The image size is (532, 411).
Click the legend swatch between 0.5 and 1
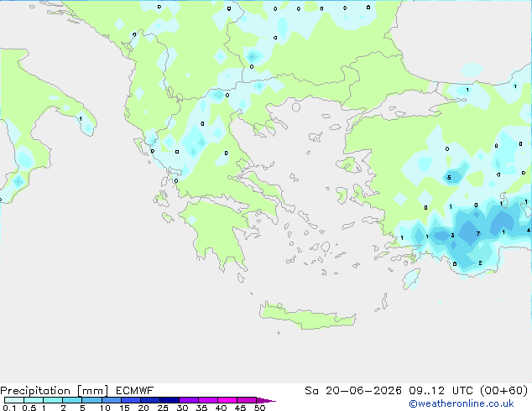click(x=34, y=400)
